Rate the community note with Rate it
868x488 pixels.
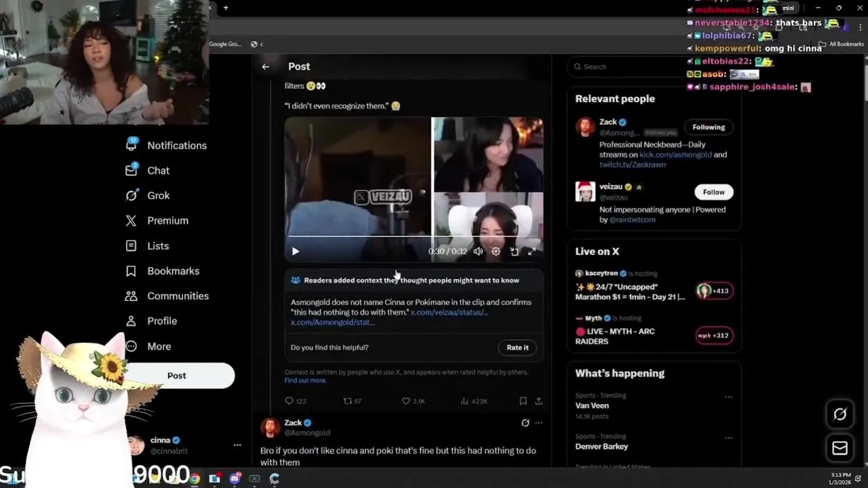517,348
